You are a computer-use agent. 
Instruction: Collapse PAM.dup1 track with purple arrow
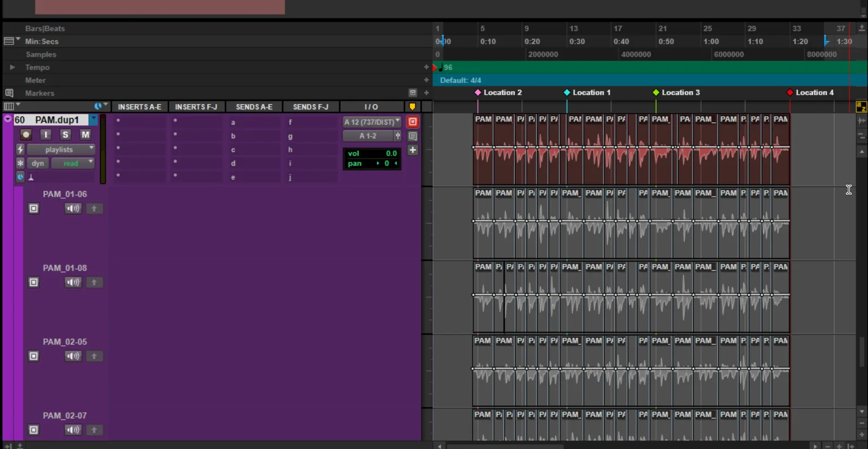[x=8, y=119]
